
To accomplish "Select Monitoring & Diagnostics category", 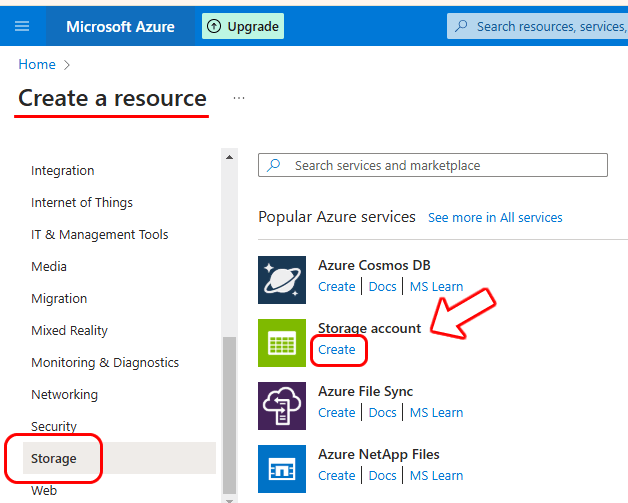I will click(x=105, y=362).
